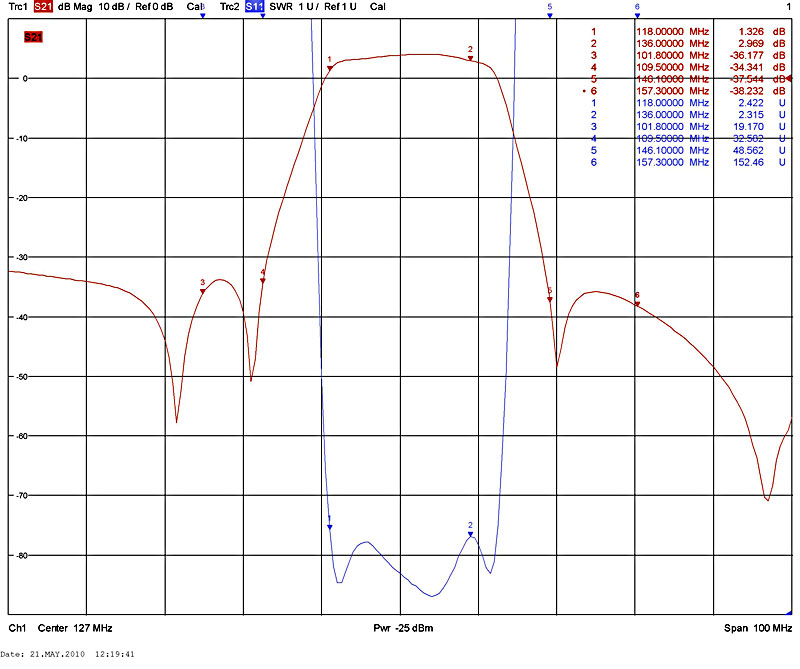800x669 pixels.
Task: Select the -36.177 dB marker value
Action: tap(758, 55)
